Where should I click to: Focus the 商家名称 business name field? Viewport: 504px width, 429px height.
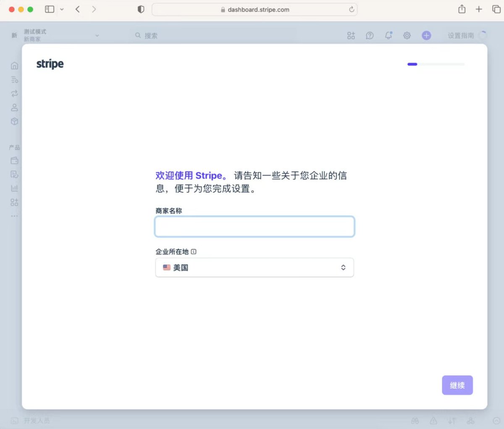pyautogui.click(x=255, y=227)
